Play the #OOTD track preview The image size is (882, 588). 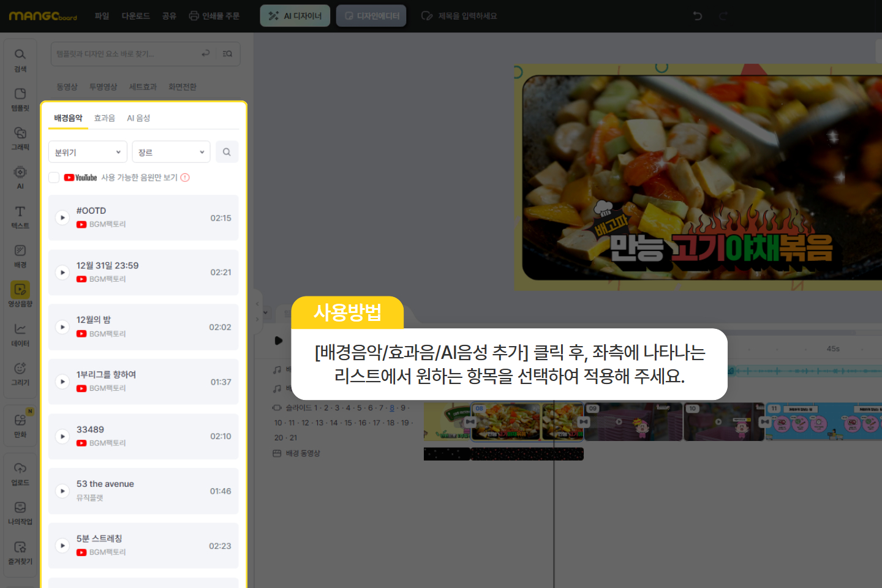coord(62,217)
